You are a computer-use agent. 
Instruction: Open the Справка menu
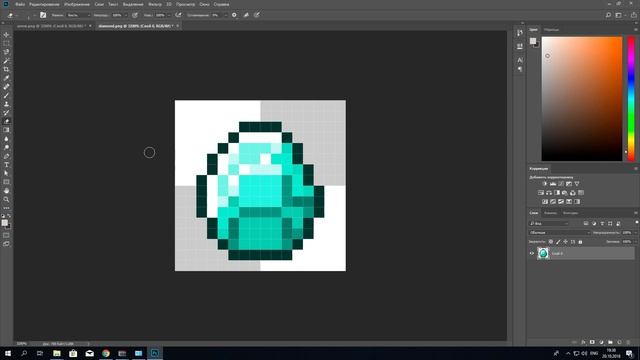click(x=221, y=4)
